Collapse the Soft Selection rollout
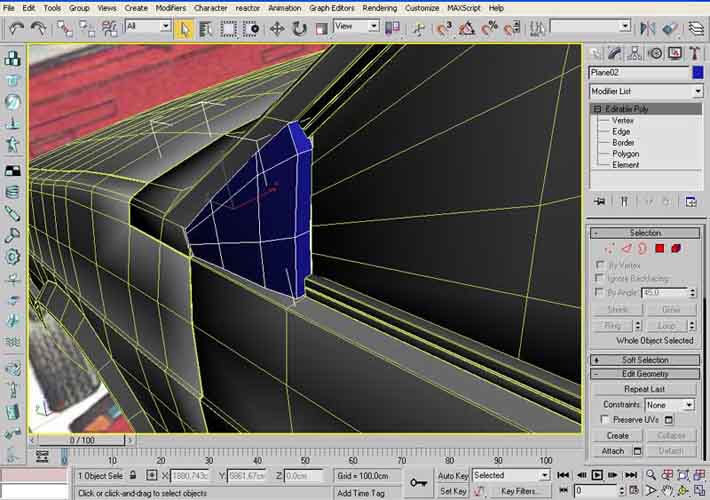710x500 pixels. point(644,359)
